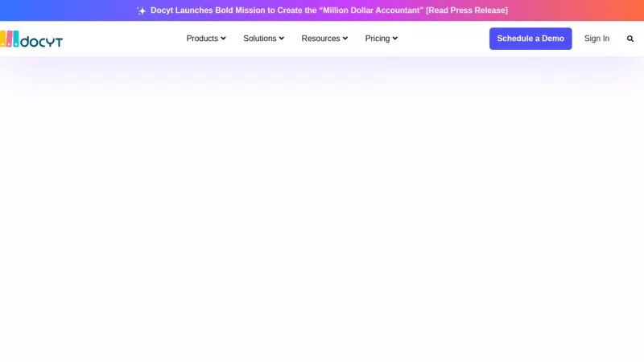Click "Docyt Launches Bold Mission" headline text
Image resolution: width=644 pixels, height=362 pixels.
point(213,10)
